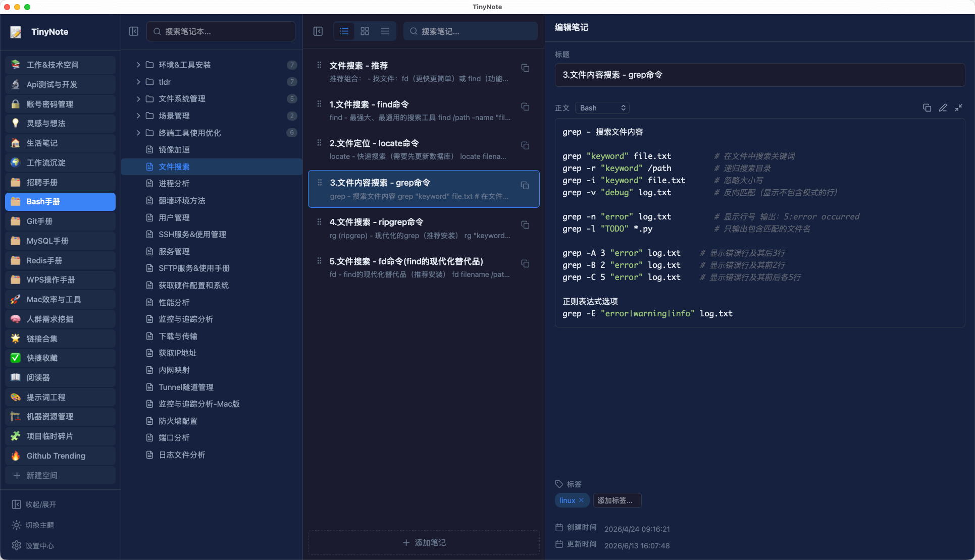The height and width of the screenshot is (560, 975).
Task: Select the 日志文件分析 notebook
Action: [x=212, y=455]
